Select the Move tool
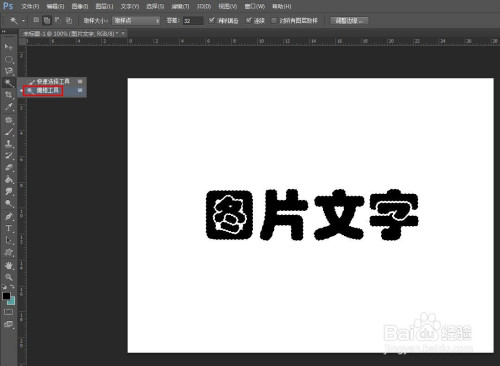The width and height of the screenshot is (500, 366). (x=9, y=47)
